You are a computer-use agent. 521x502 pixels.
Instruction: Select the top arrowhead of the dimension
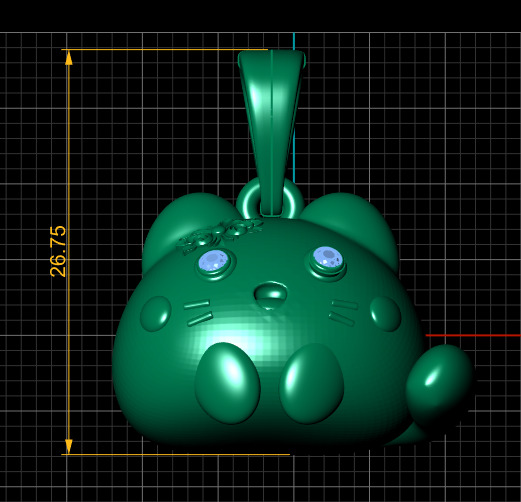pos(69,58)
